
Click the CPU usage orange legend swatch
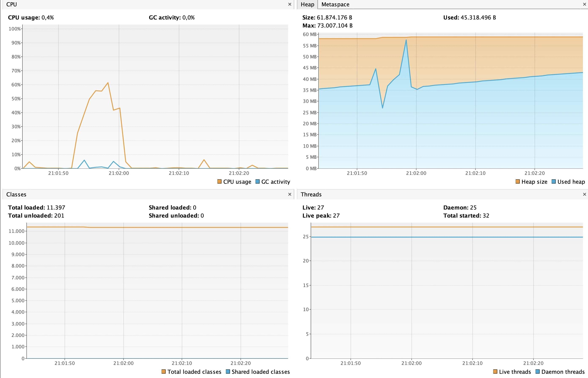(x=219, y=182)
